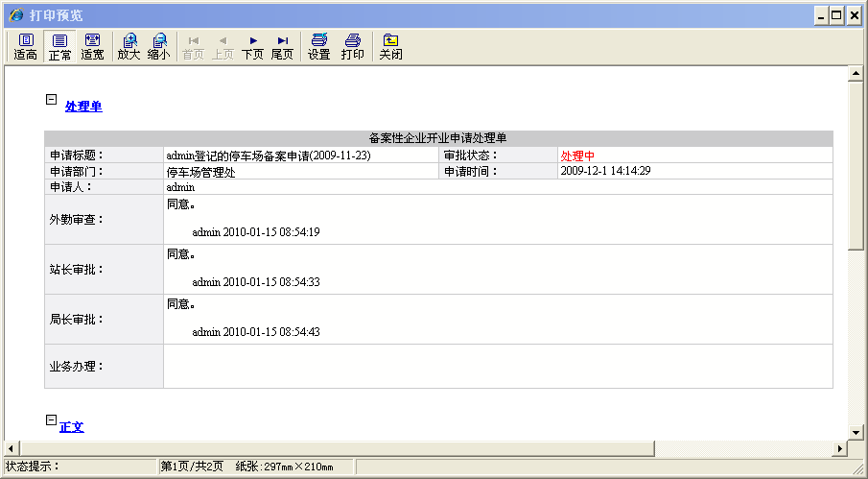Collapse the 正文 section
The width and height of the screenshot is (868, 479).
52,419
